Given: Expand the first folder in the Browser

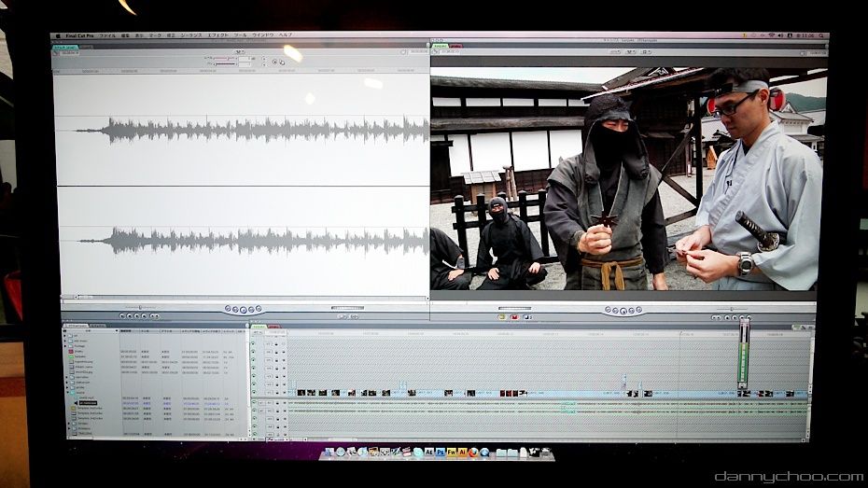Looking at the screenshot, I should [x=67, y=337].
